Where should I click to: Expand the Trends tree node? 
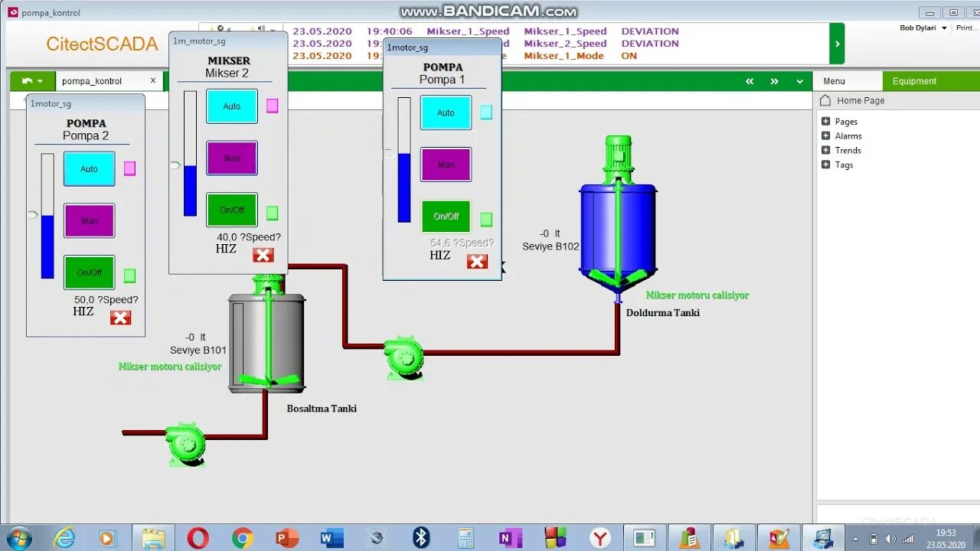[x=825, y=150]
